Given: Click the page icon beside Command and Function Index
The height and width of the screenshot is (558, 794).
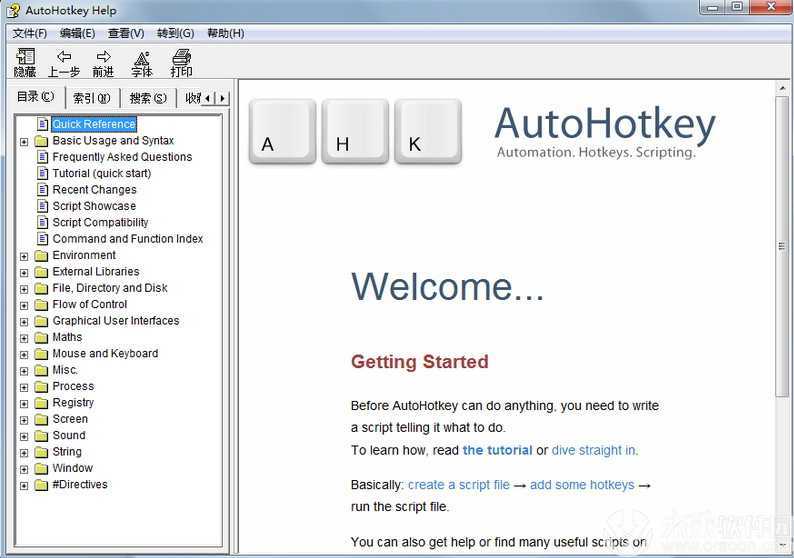Looking at the screenshot, I should pyautogui.click(x=43, y=238).
